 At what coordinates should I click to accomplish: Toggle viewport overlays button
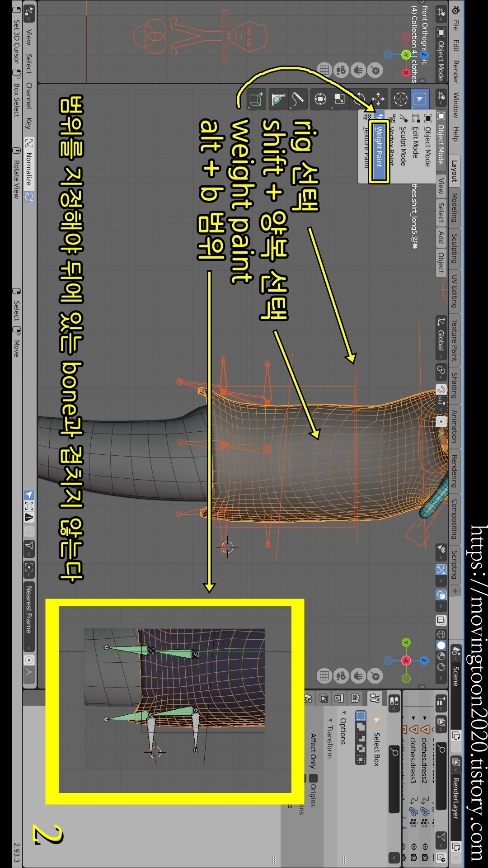441,595
